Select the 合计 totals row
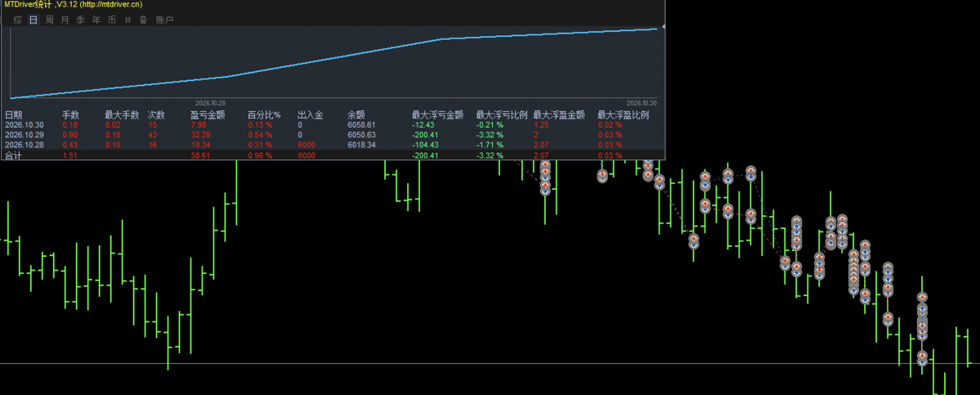The width and height of the screenshot is (980, 395). tap(333, 155)
